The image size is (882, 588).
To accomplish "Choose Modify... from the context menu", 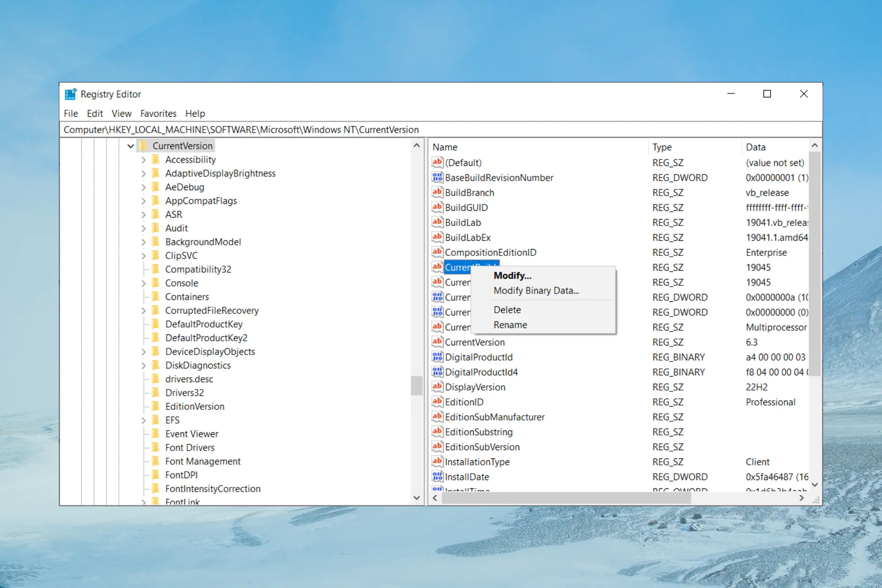I will 512,276.
